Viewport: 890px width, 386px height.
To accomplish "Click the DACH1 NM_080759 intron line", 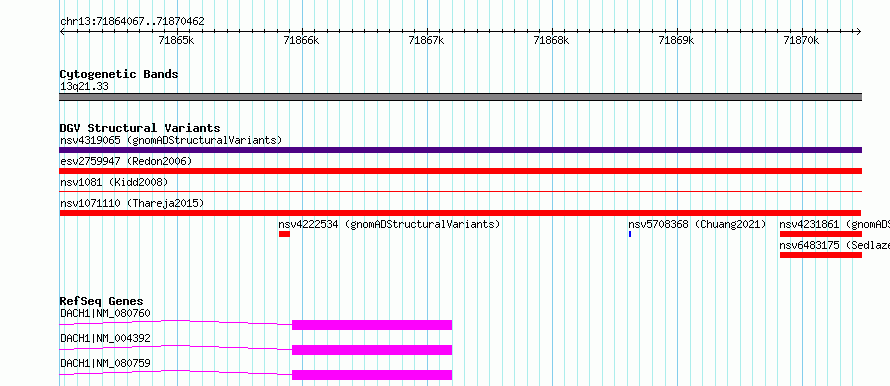I will (176, 372).
